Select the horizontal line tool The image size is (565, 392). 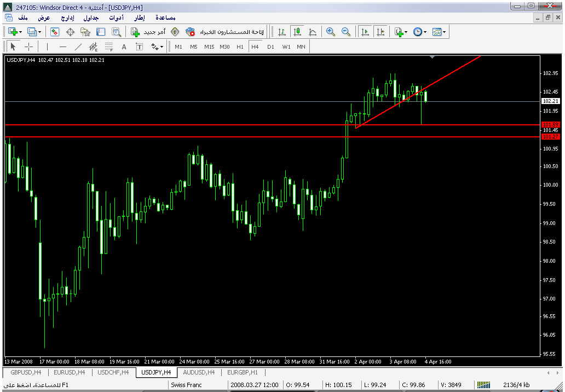coord(62,47)
